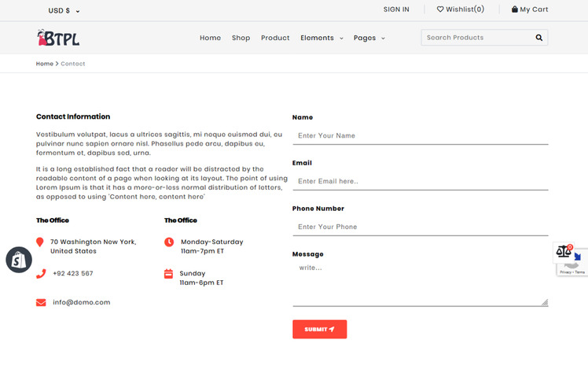Open the Pages menu item

click(x=365, y=38)
